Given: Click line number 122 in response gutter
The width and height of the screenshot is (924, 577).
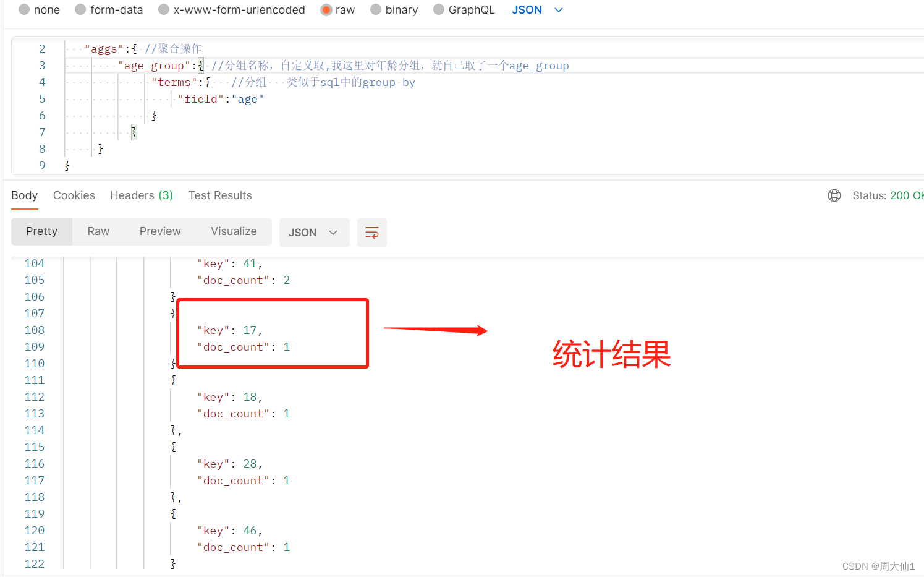Looking at the screenshot, I should [35, 564].
